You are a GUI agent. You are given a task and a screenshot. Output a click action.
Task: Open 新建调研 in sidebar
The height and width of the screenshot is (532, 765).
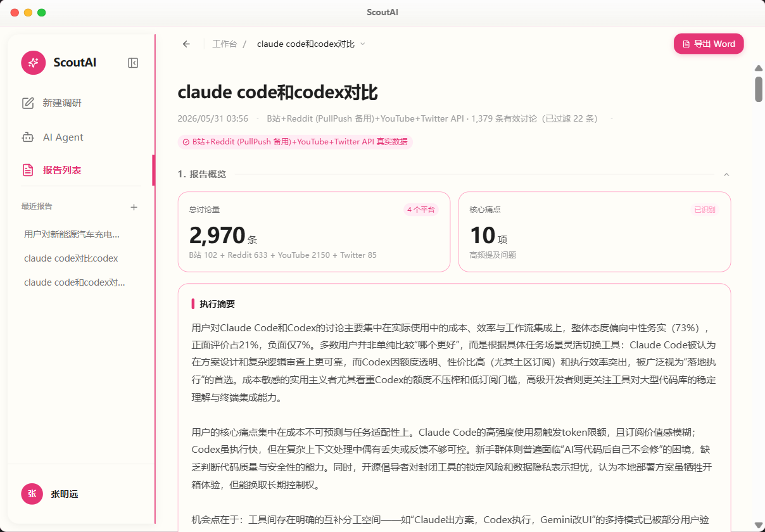pyautogui.click(x=80, y=103)
